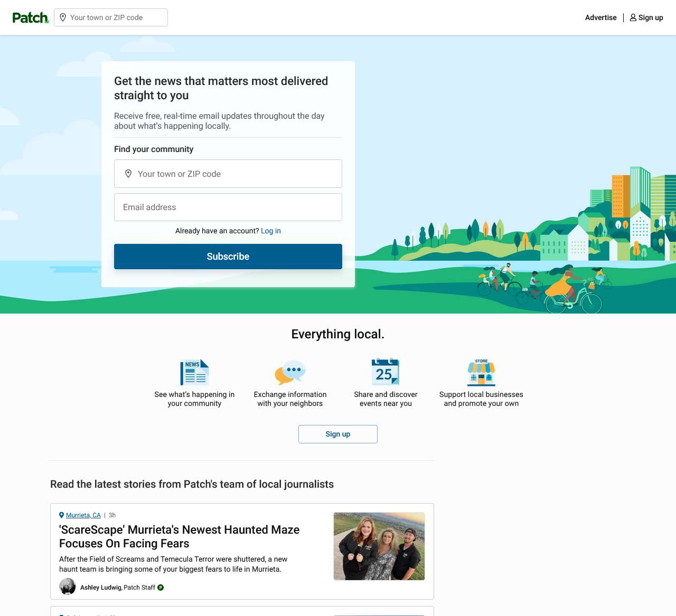676x616 pixels.
Task: Open the Log in link
Action: click(x=271, y=231)
